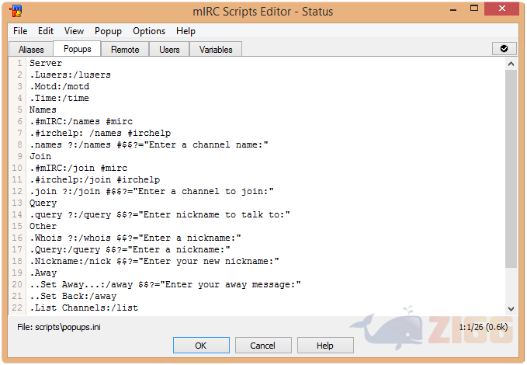This screenshot has height=365, width=527.
Task: Click the '.Time:/time' line
Action: pyautogui.click(x=59, y=98)
